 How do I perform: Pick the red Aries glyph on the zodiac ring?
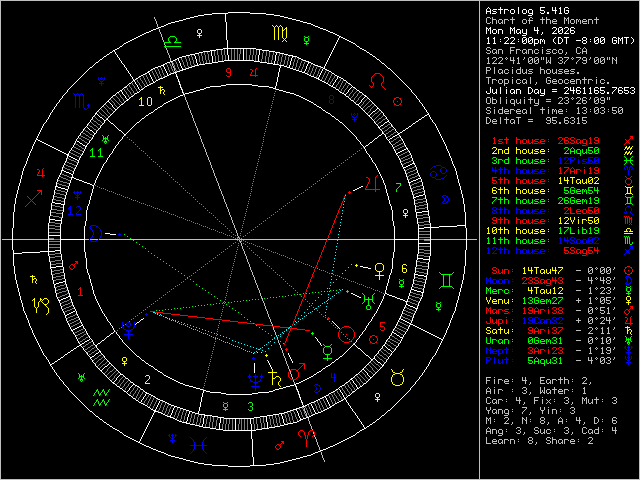pos(307,438)
